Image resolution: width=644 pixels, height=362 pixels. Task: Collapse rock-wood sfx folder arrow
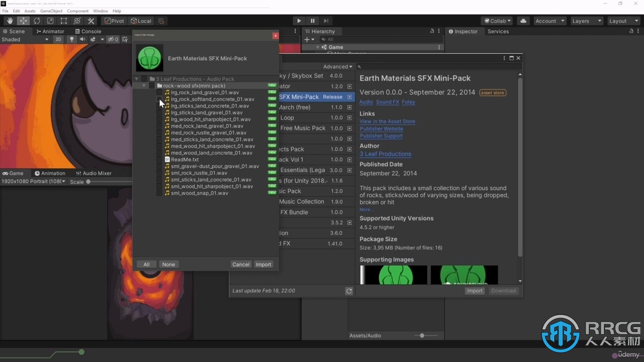(144, 86)
